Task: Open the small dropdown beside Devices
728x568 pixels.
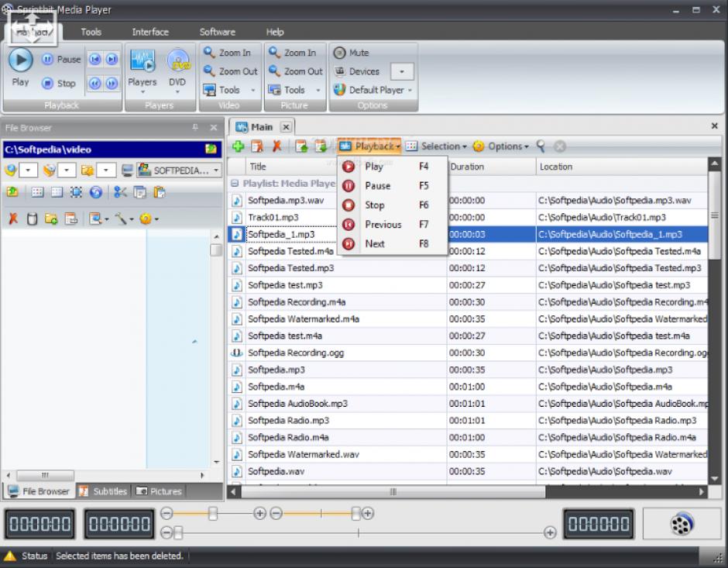Action: tap(402, 71)
